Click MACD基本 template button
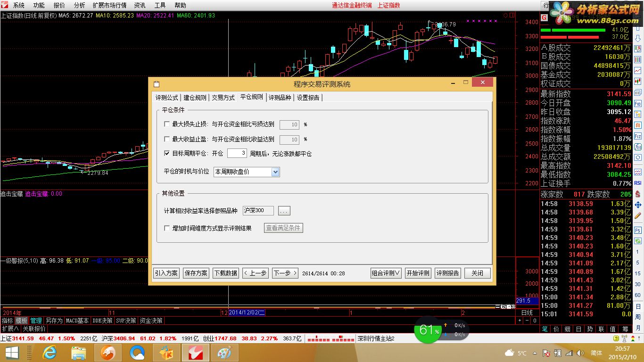This screenshot has height=362, width=644. click(x=77, y=321)
